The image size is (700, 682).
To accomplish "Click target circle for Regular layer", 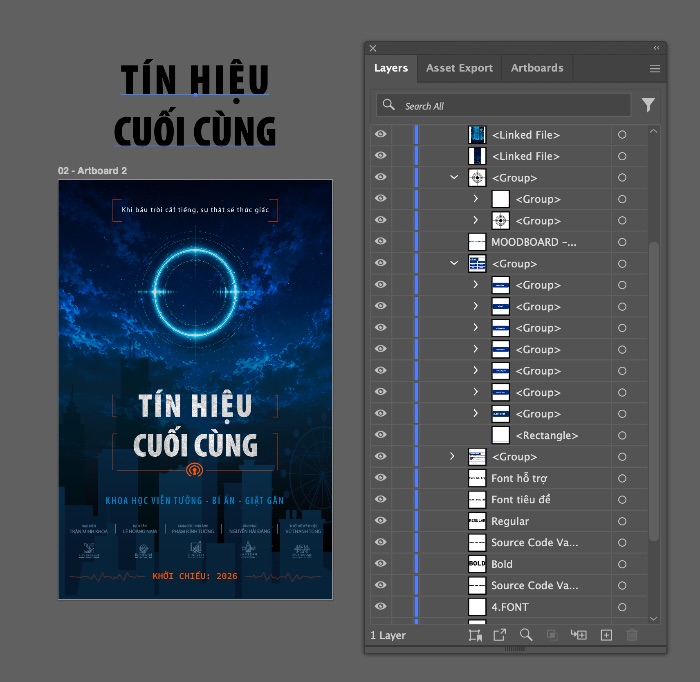I will click(622, 521).
